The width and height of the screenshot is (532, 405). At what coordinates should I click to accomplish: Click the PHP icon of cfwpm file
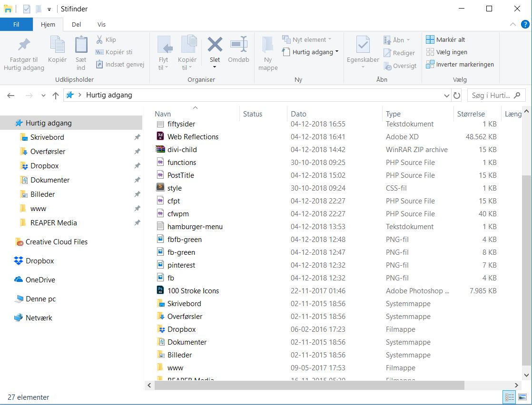(160, 213)
